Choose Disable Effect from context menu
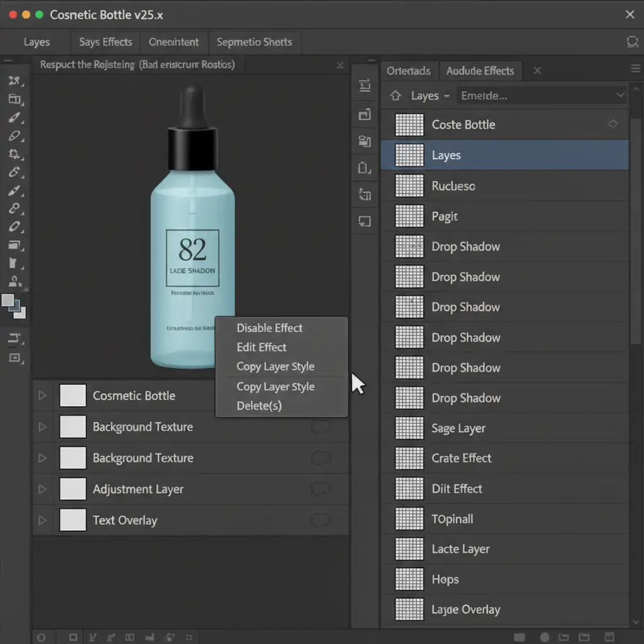 (269, 328)
